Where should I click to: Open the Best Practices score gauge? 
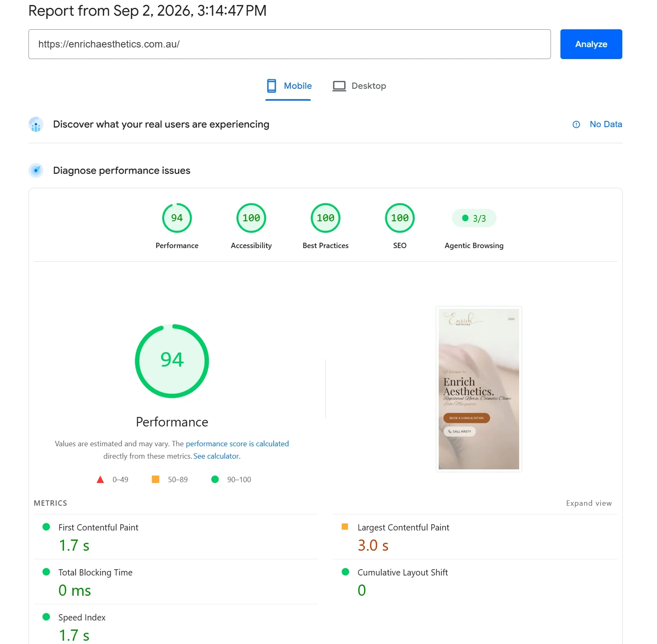tap(326, 218)
